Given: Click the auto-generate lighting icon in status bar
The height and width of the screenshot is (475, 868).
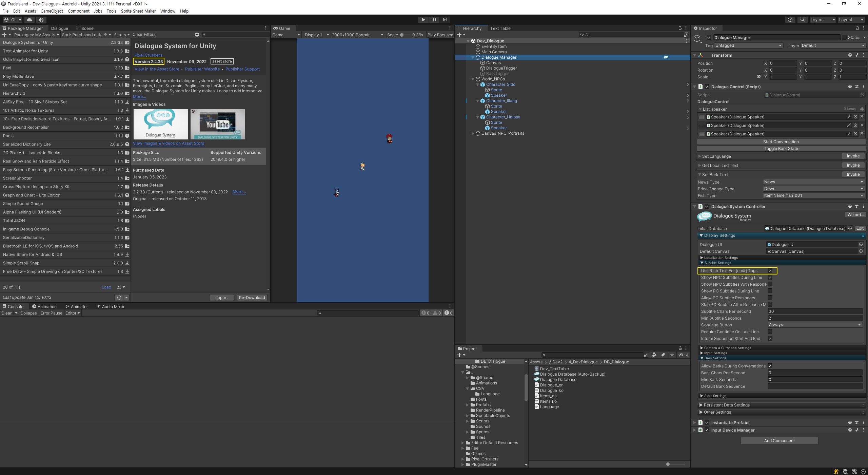Looking at the screenshot, I should 854,471.
